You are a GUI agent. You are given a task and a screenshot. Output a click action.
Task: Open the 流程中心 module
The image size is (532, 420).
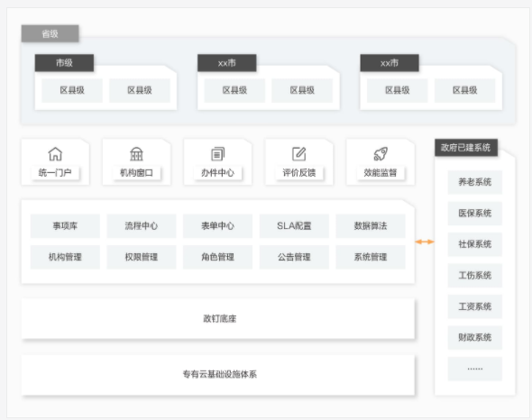click(142, 225)
